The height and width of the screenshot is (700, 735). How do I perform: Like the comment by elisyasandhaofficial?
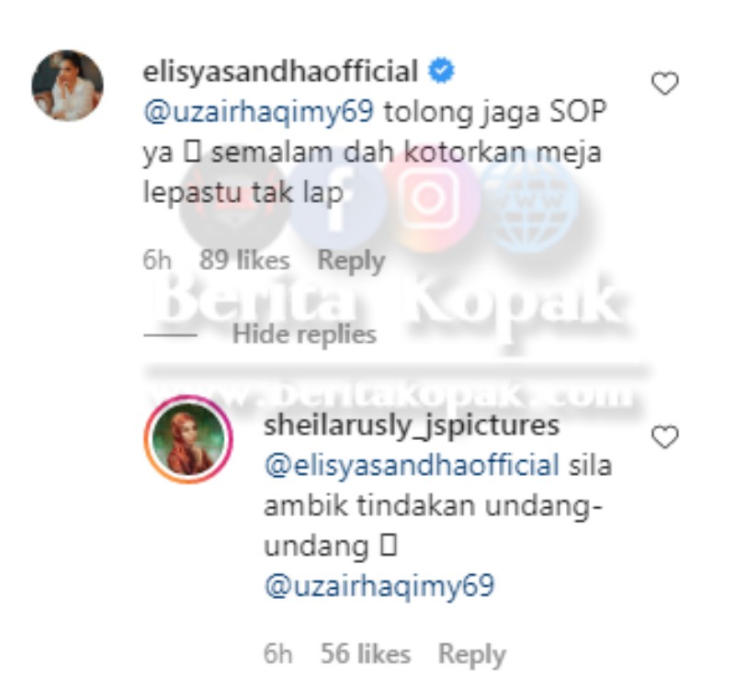(664, 84)
